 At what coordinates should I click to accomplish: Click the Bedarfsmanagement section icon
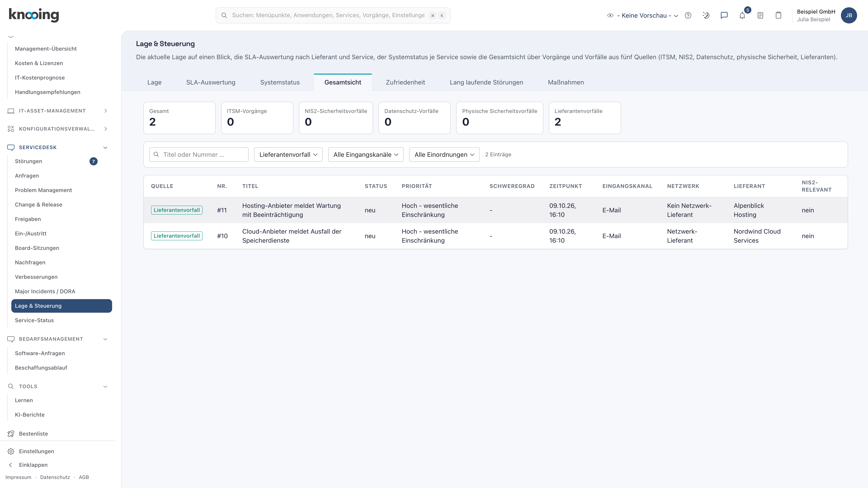pos(11,339)
